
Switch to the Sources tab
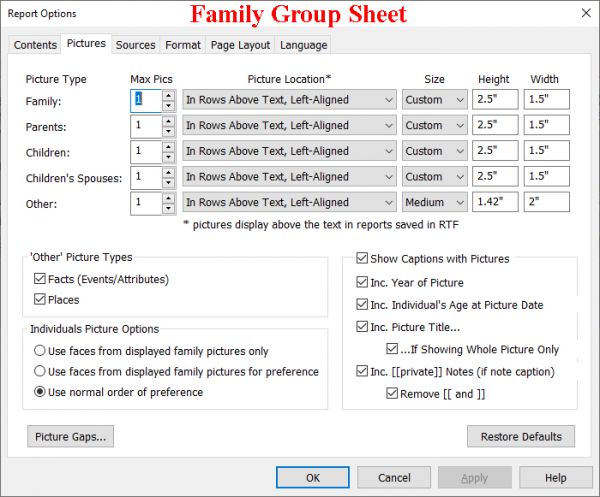[135, 45]
